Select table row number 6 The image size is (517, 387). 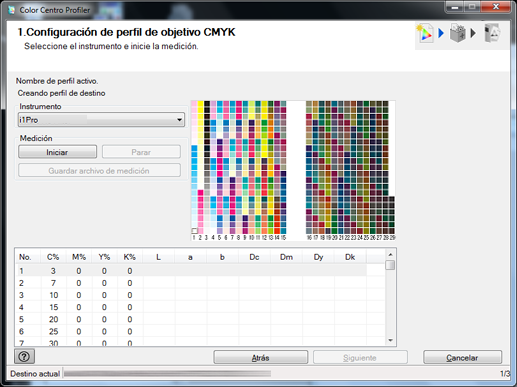tap(191, 331)
